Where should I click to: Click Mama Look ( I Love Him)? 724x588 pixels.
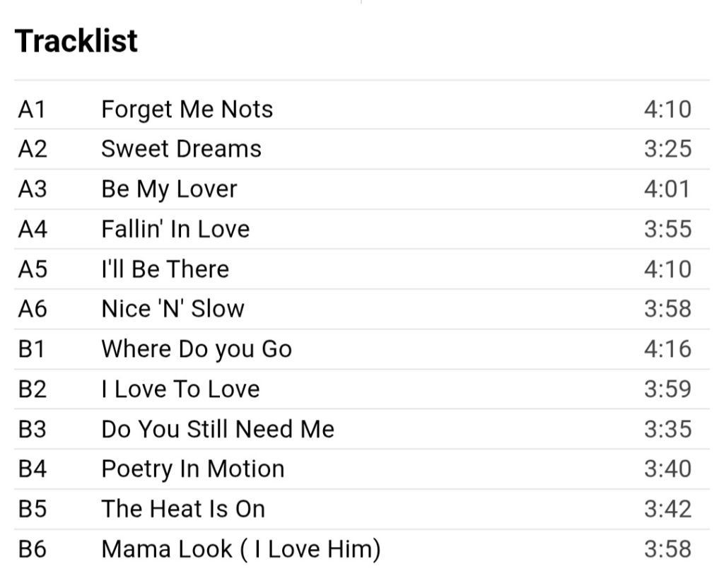(x=241, y=550)
